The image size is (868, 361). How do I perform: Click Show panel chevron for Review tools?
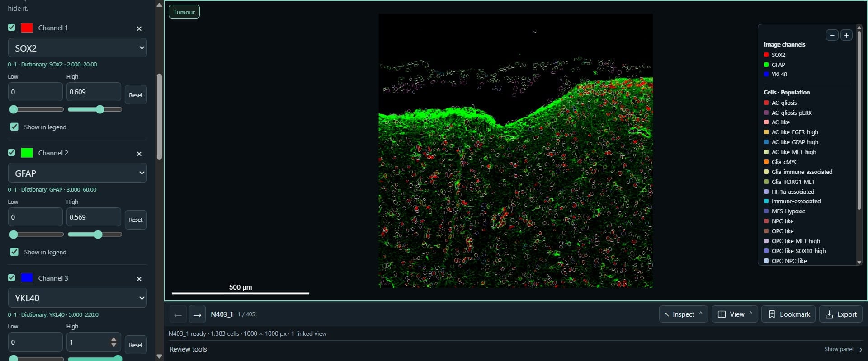point(861,349)
